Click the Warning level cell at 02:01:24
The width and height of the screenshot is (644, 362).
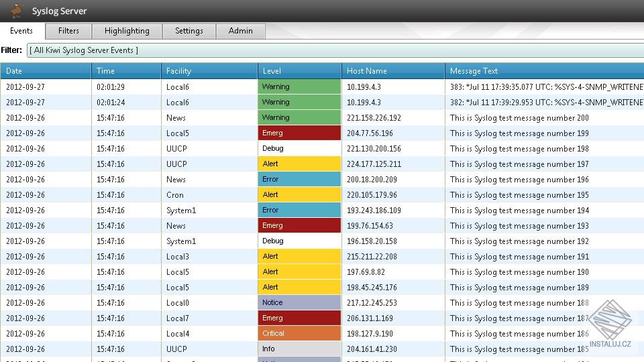coord(299,102)
